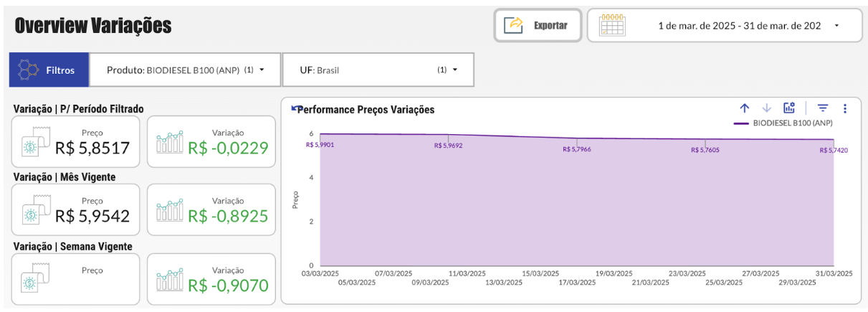Click the Exportar share arrow icon
The width and height of the screenshot is (868, 312).
tap(514, 25)
